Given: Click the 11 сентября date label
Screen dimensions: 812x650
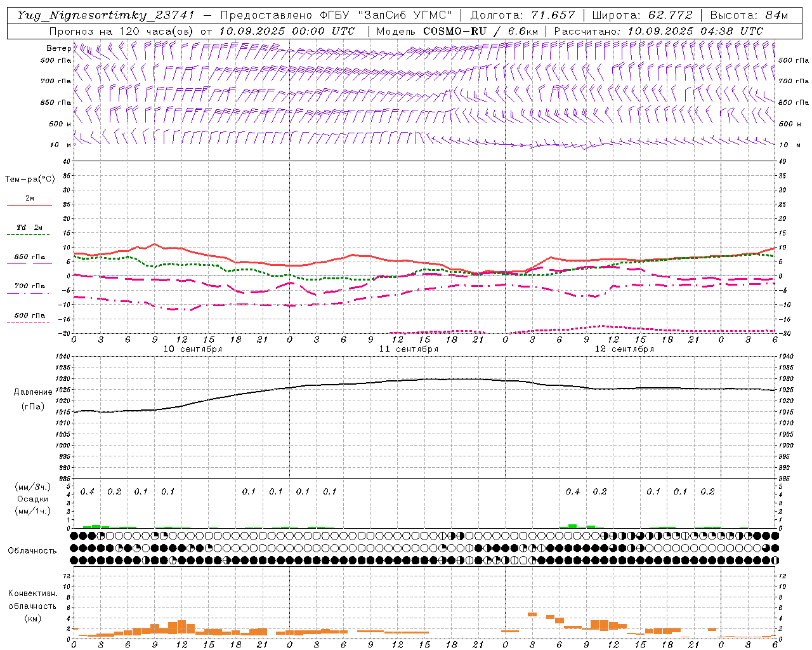Looking at the screenshot, I should pos(409,349).
